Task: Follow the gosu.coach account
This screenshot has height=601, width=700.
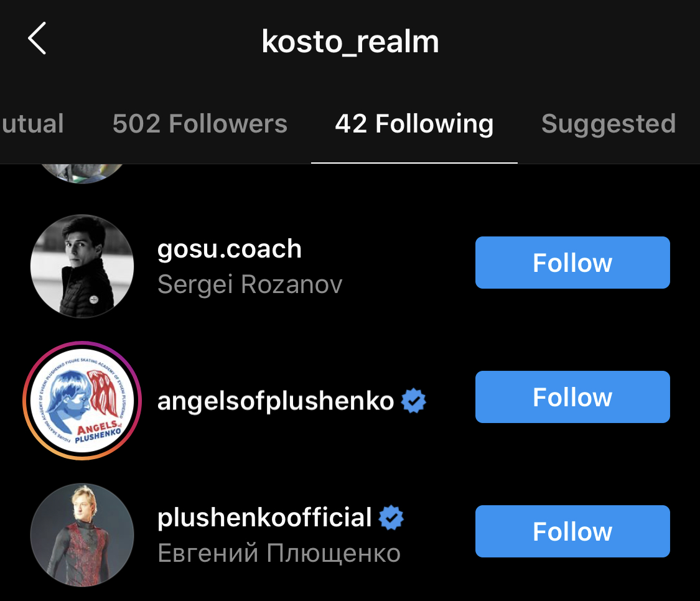Action: (x=572, y=263)
